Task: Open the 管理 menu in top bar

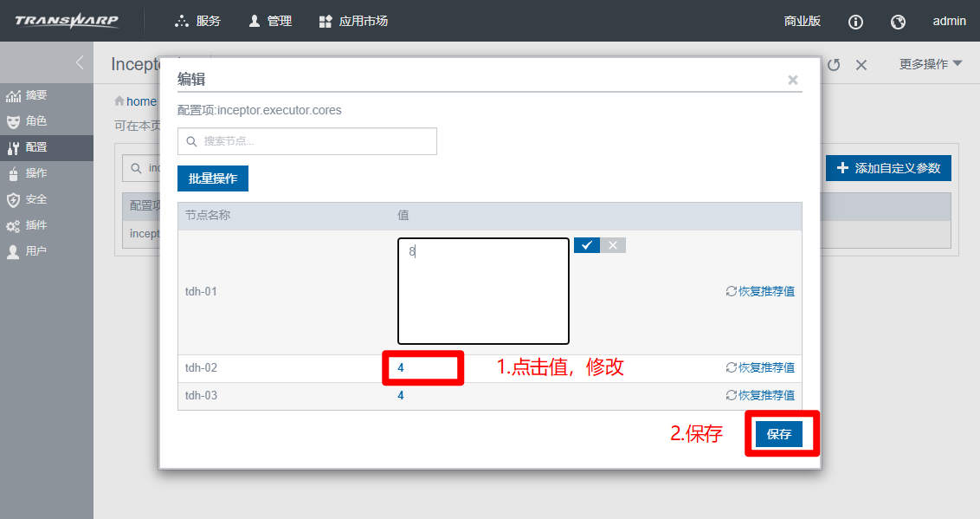Action: (270, 21)
